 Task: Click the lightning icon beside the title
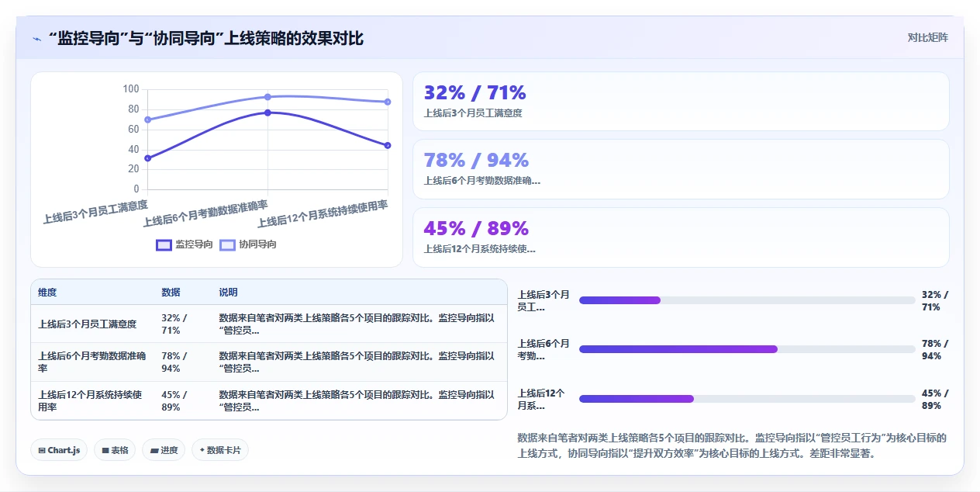coord(36,39)
